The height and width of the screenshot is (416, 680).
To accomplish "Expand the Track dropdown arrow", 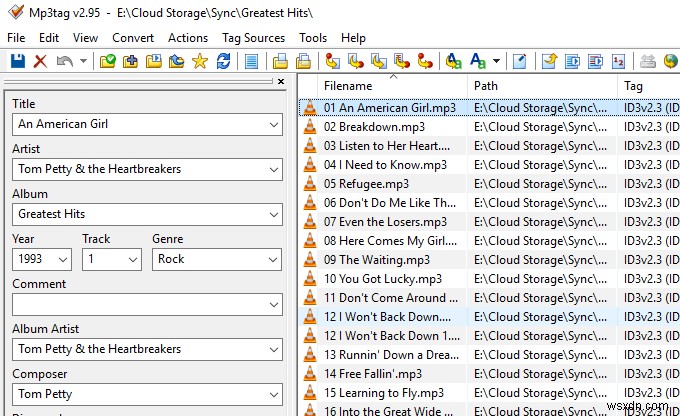I will point(133,260).
